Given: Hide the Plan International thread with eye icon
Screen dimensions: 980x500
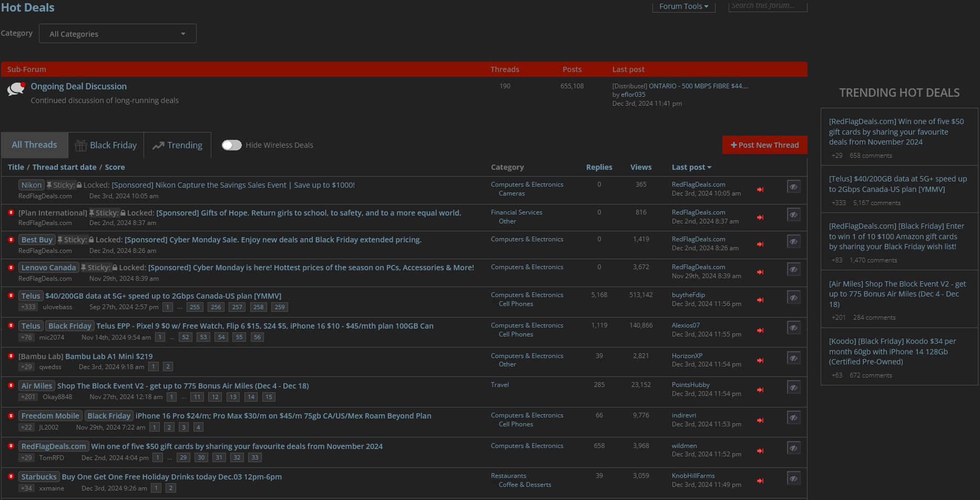Looking at the screenshot, I should coord(793,215).
